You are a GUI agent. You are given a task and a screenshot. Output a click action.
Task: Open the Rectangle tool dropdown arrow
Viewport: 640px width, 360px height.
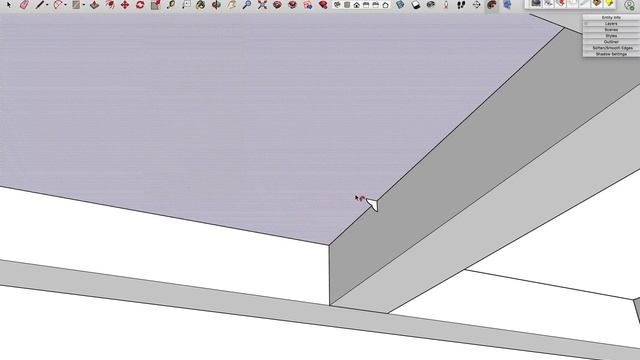tap(84, 5)
